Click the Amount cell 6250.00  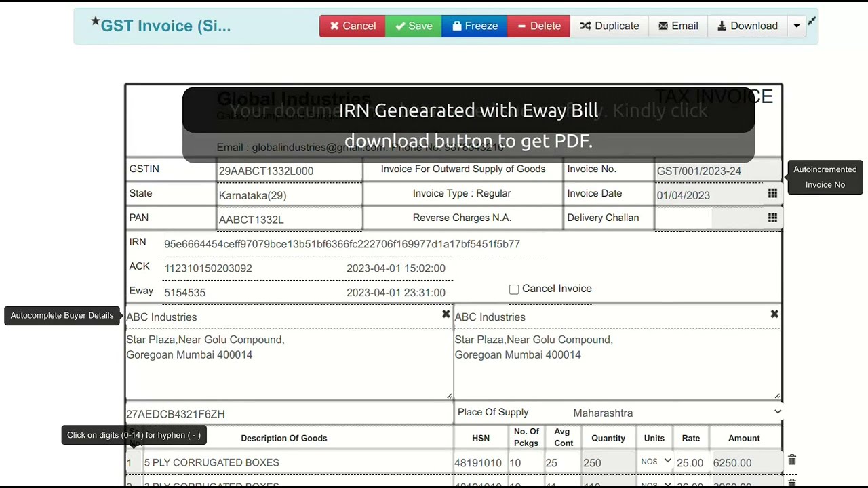pos(746,462)
